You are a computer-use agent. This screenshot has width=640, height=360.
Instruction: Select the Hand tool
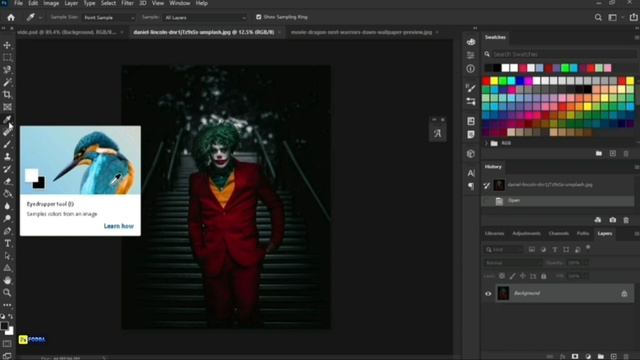pyautogui.click(x=7, y=280)
